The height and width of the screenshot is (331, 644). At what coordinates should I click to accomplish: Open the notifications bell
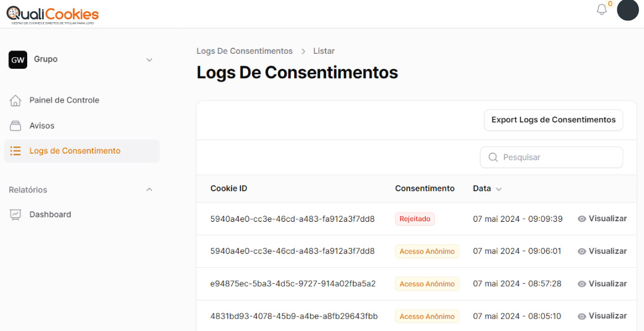coord(602,10)
